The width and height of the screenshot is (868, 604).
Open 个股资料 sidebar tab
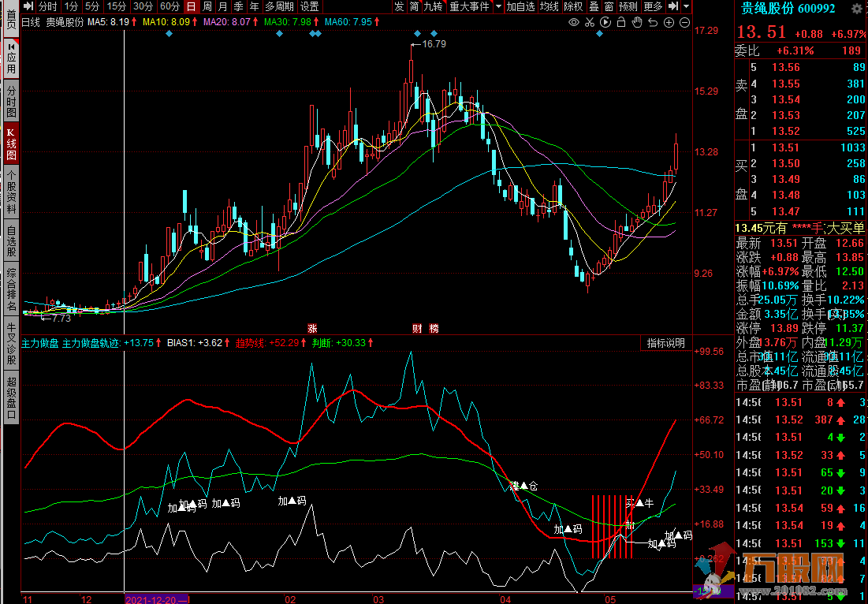[x=11, y=192]
